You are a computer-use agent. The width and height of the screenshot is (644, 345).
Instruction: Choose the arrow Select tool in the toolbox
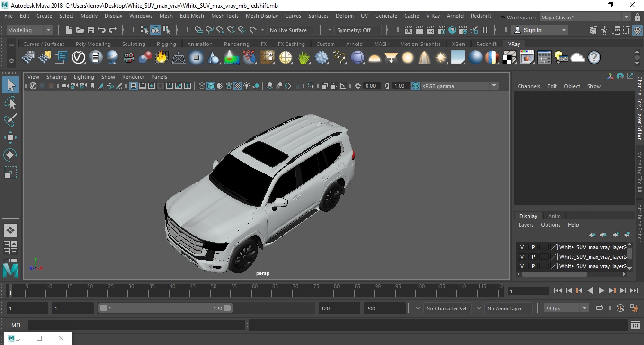(x=10, y=85)
